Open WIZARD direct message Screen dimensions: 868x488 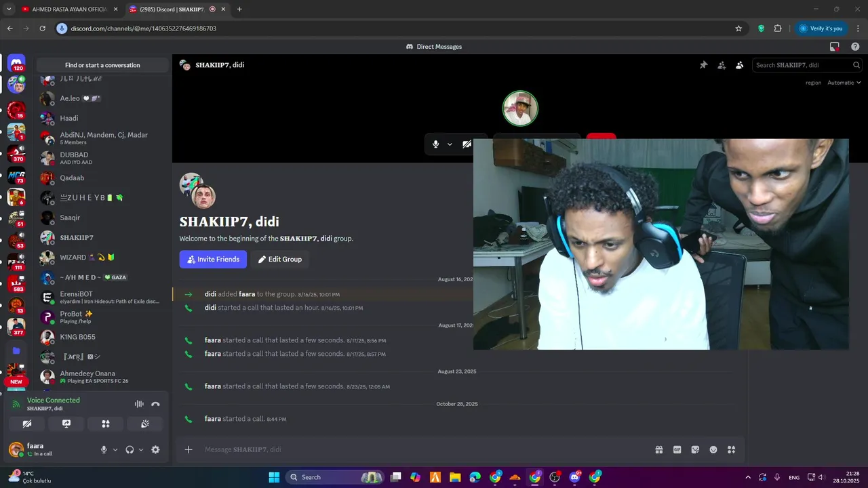coord(102,258)
